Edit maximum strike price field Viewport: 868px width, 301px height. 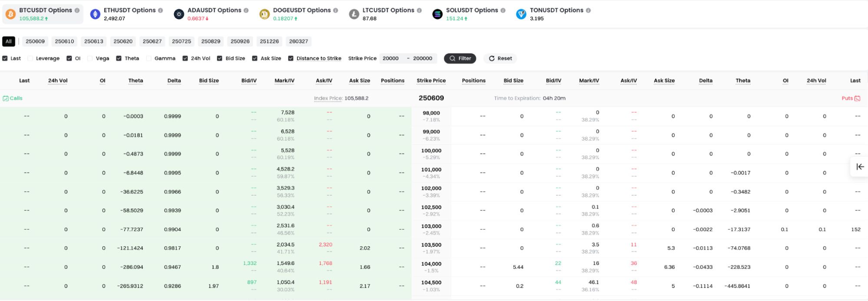[x=422, y=59]
